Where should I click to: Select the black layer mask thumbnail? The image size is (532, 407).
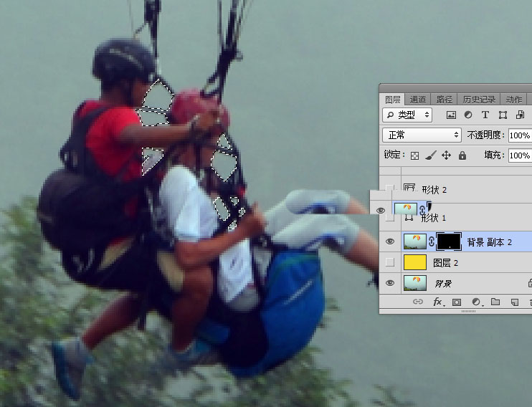pyautogui.click(x=449, y=241)
